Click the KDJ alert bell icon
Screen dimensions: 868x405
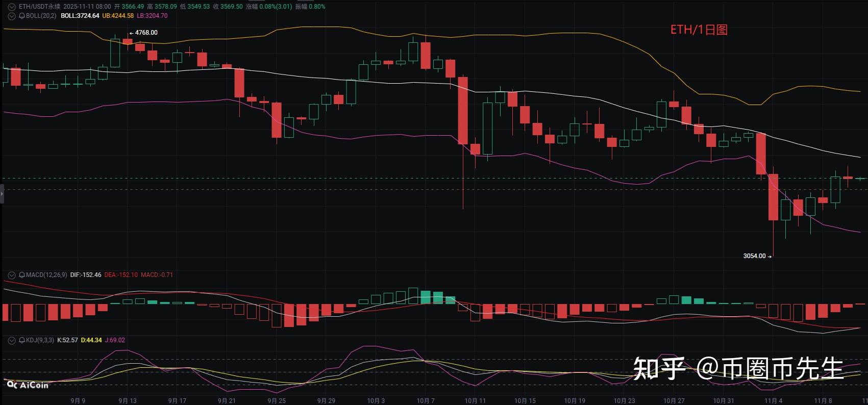point(22,340)
